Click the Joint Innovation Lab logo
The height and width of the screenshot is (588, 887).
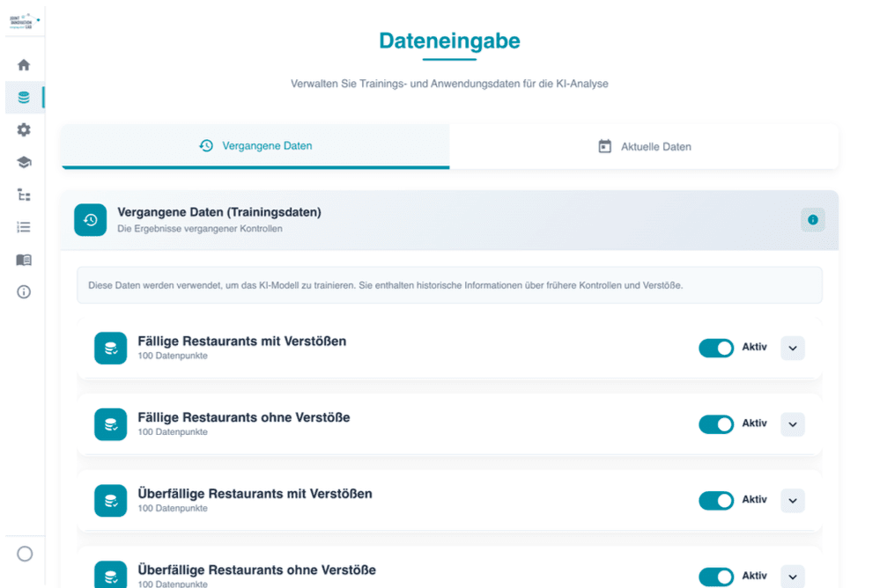coord(22,21)
